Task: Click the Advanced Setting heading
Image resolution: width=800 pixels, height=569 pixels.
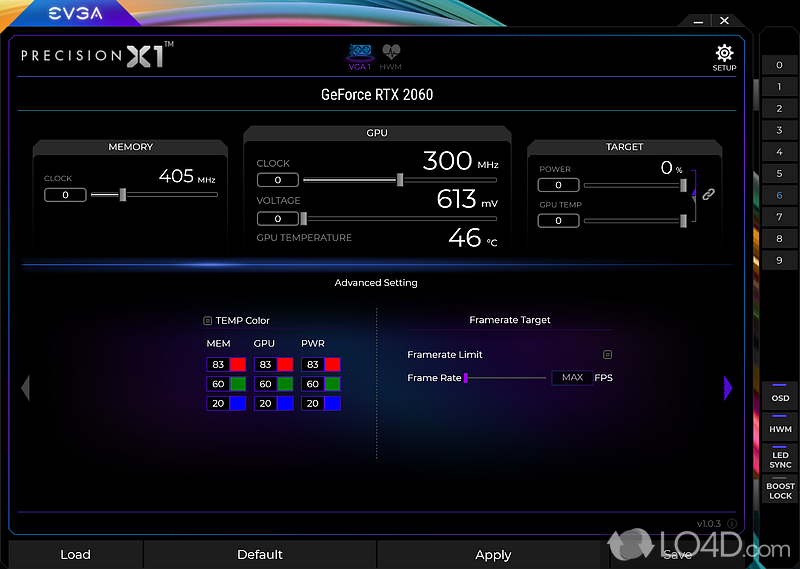Action: [x=376, y=282]
